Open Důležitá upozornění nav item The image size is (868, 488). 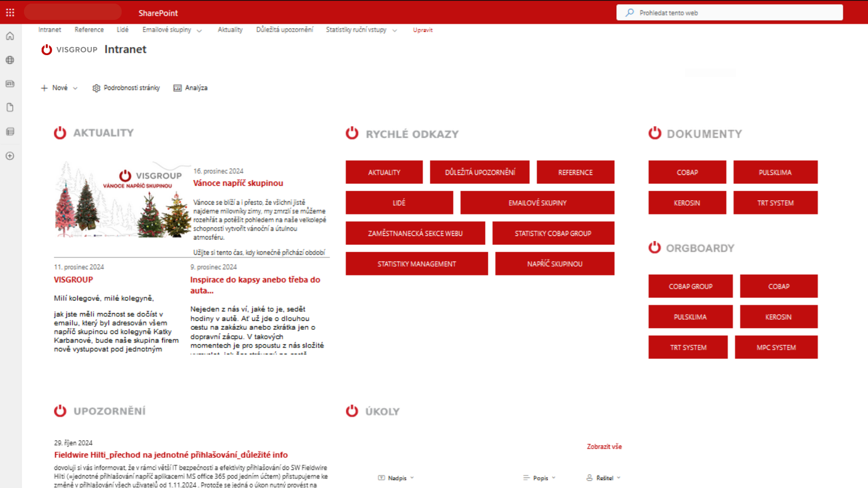[284, 30]
